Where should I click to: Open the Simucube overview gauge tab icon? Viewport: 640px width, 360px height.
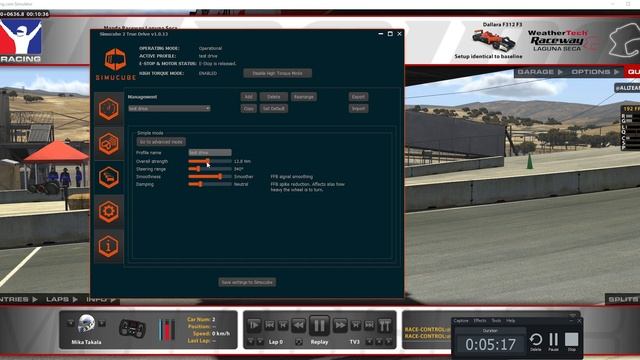point(109,109)
